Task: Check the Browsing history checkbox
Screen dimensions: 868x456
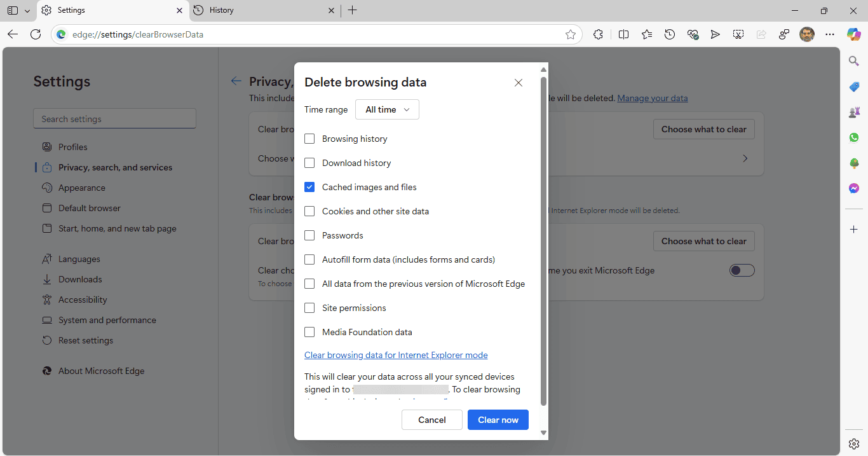Action: tap(309, 139)
